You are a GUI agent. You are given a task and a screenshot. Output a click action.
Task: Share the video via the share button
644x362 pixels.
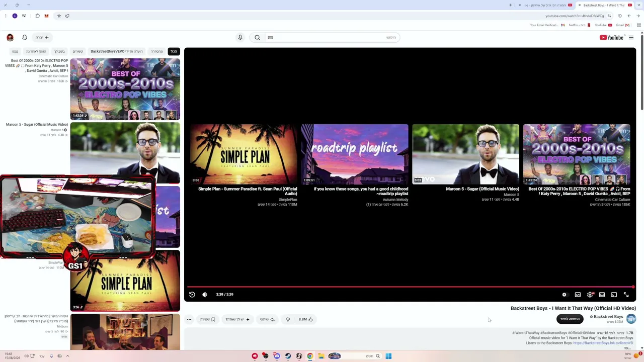click(x=267, y=319)
